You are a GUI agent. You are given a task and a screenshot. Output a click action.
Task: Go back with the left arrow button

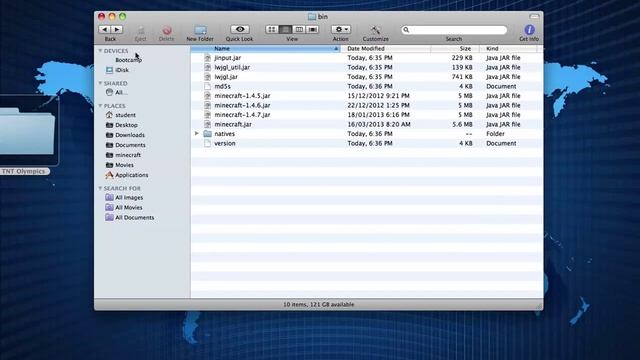104,29
